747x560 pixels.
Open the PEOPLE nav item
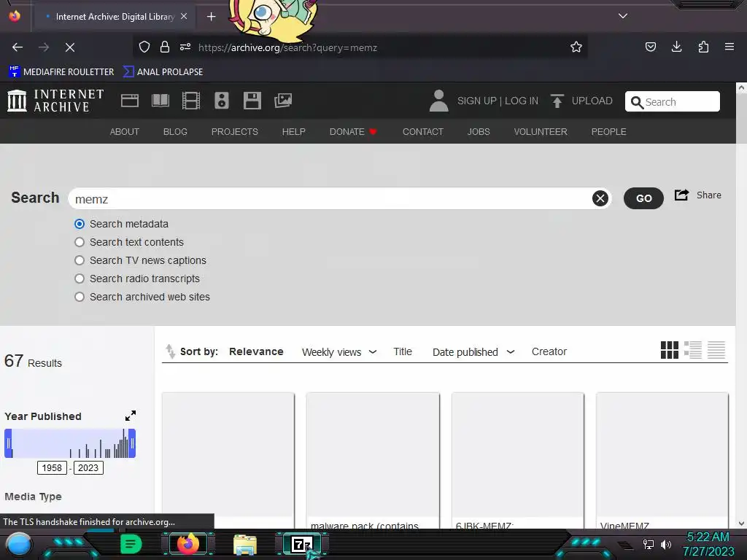pos(608,132)
